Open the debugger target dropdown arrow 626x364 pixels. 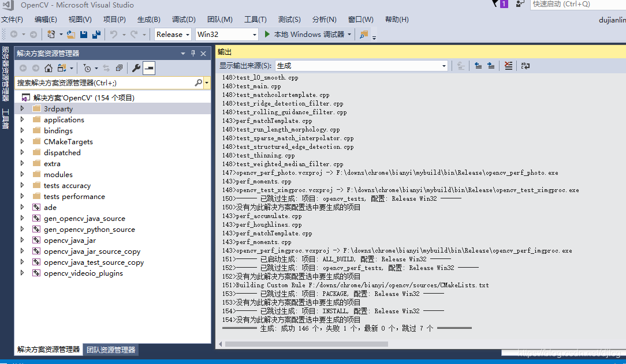(x=349, y=35)
